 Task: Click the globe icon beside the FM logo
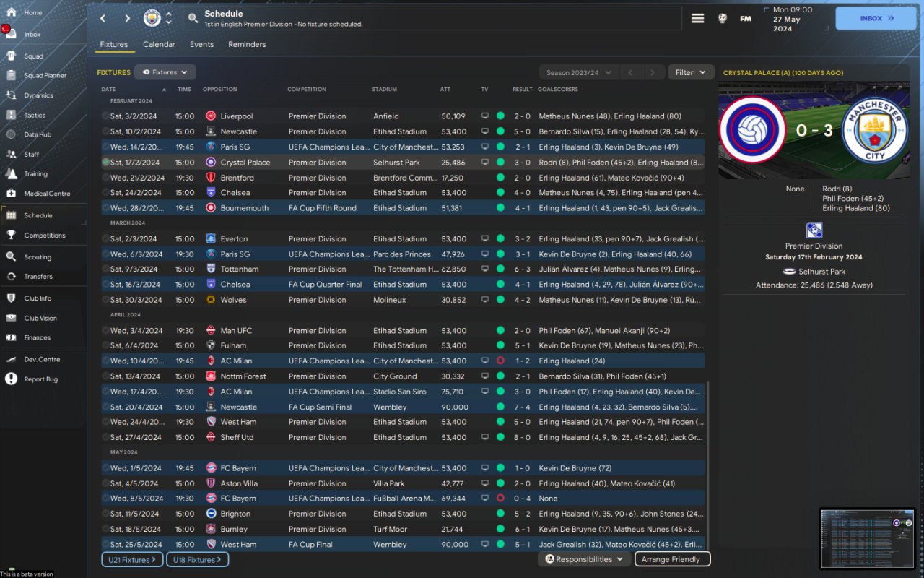pos(723,18)
